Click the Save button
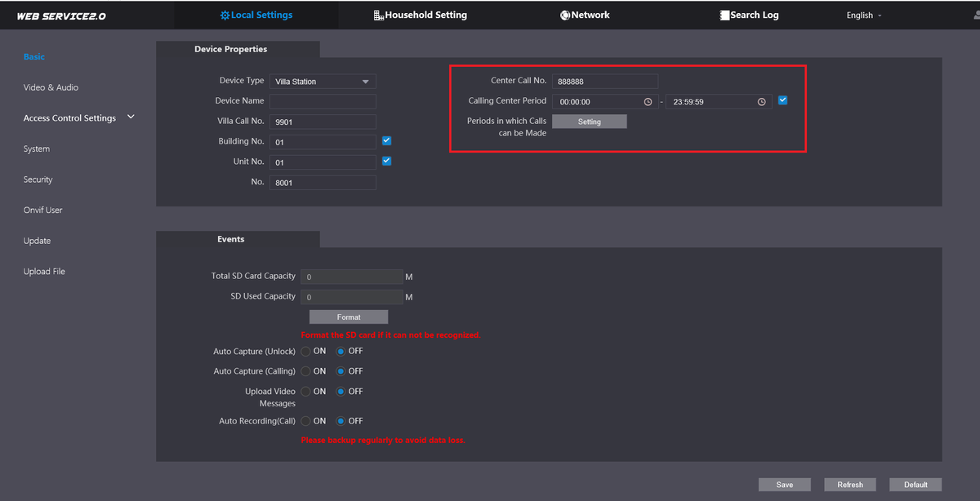The height and width of the screenshot is (501, 980). tap(784, 485)
